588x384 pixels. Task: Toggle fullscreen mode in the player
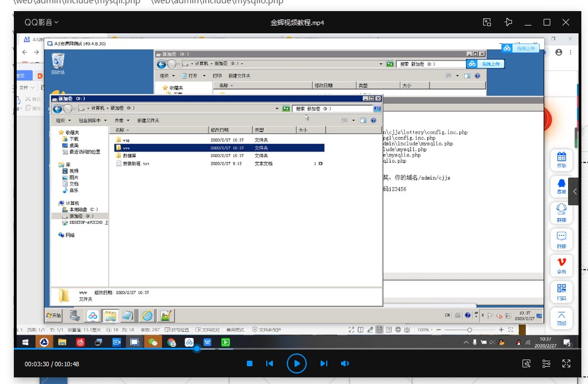pos(566,363)
